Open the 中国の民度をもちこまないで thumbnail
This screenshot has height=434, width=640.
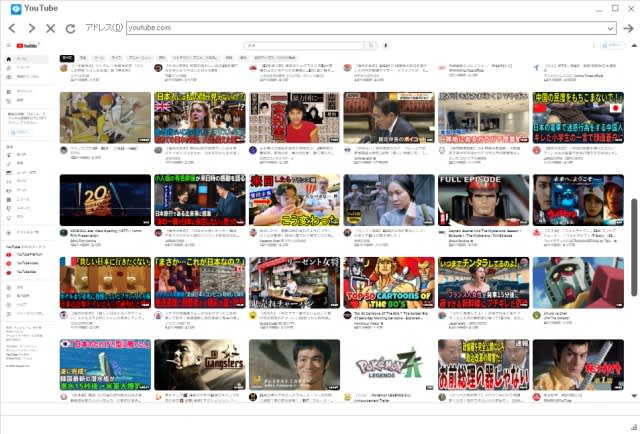578,118
